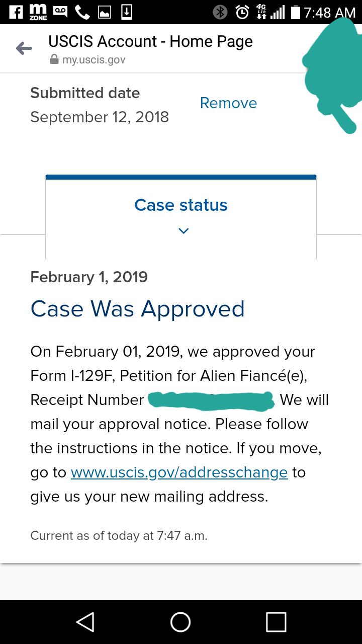This screenshot has height=644, width=362.
Task: Tap the phone call status icon
Action: pos(82,12)
